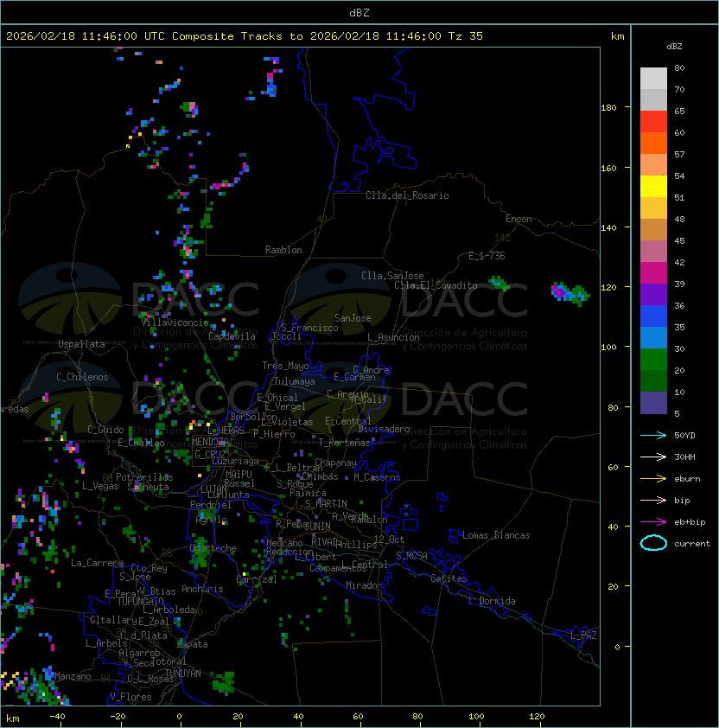Click the '-20' tick on horizontal km axis

point(118,717)
